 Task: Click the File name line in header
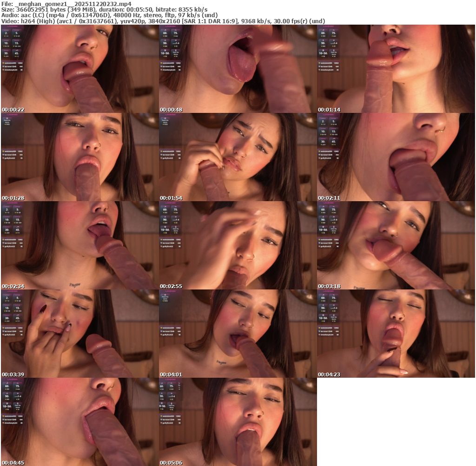(x=66, y=4)
